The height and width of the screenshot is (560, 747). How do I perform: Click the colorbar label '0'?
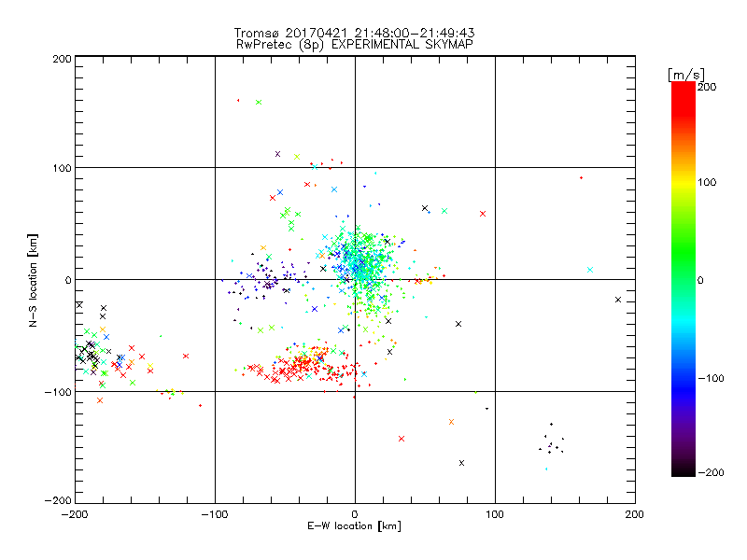coord(700,281)
